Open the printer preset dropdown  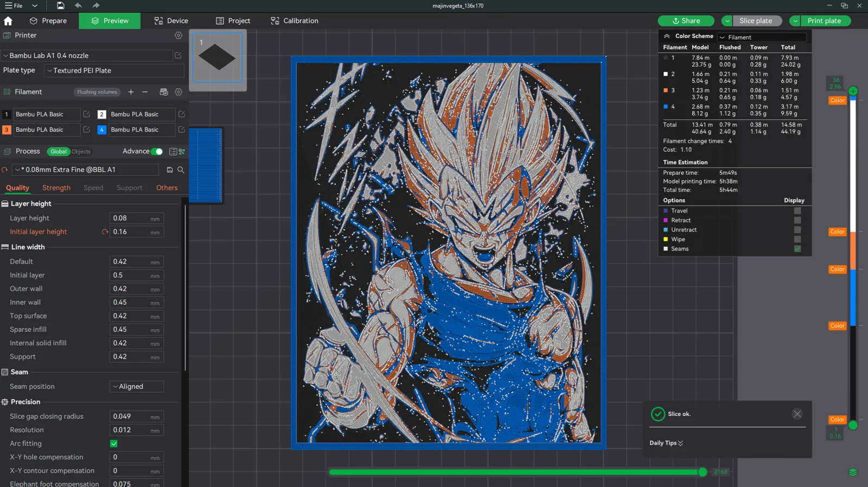click(x=87, y=55)
